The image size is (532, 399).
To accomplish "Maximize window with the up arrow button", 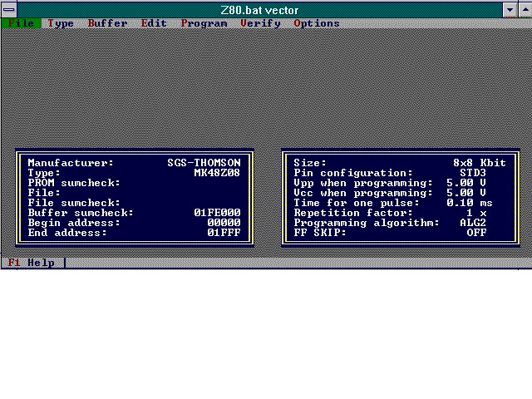I will click(x=525, y=10).
